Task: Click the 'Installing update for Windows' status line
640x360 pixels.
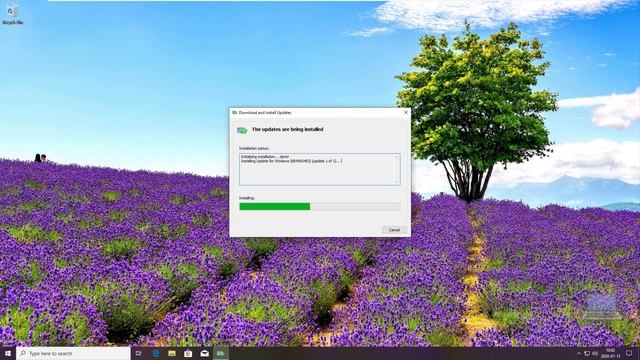Action: (291, 161)
